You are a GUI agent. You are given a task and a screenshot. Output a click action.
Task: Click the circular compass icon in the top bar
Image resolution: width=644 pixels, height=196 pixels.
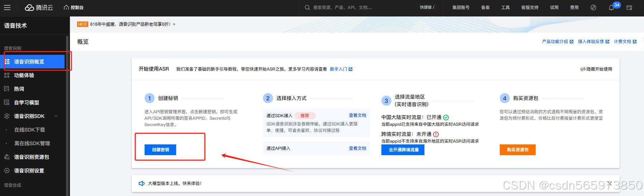593,8
